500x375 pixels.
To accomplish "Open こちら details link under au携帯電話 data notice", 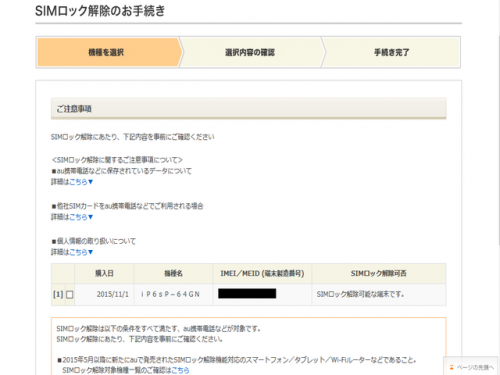I will 81,182.
